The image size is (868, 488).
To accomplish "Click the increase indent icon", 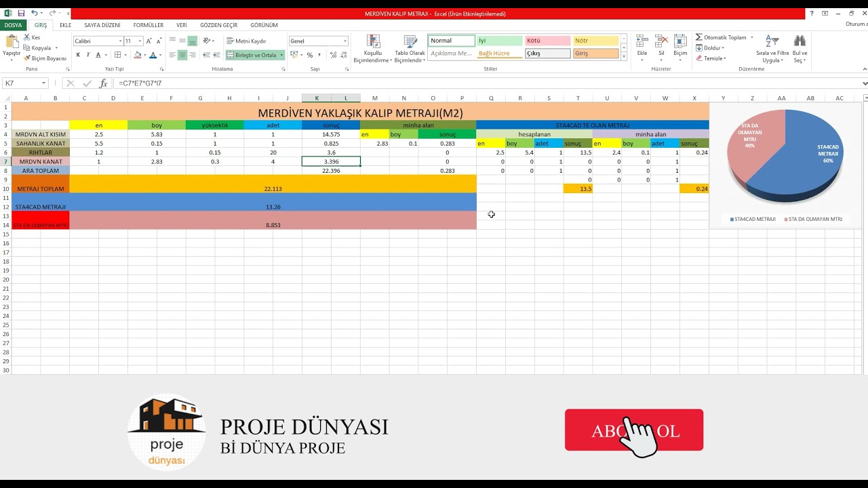I will pyautogui.click(x=217, y=55).
